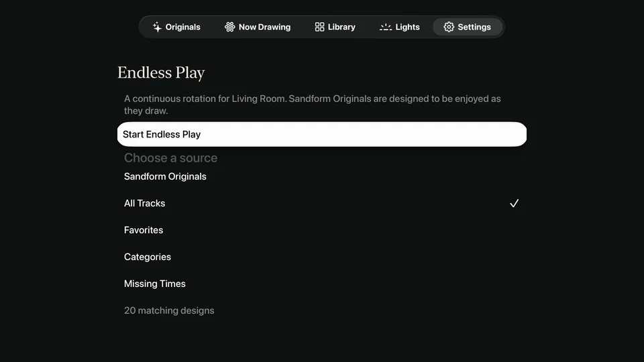
Task: Click the Settings gear icon
Action: tap(449, 27)
